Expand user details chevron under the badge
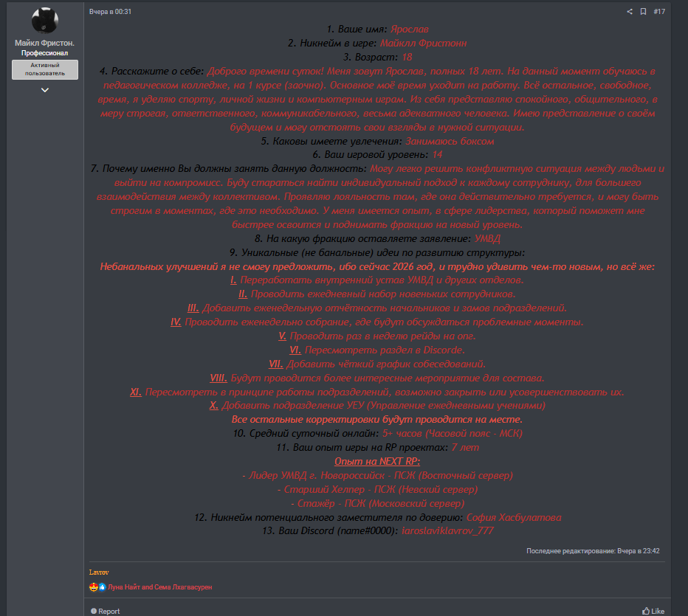The width and height of the screenshot is (688, 616). 44,90
